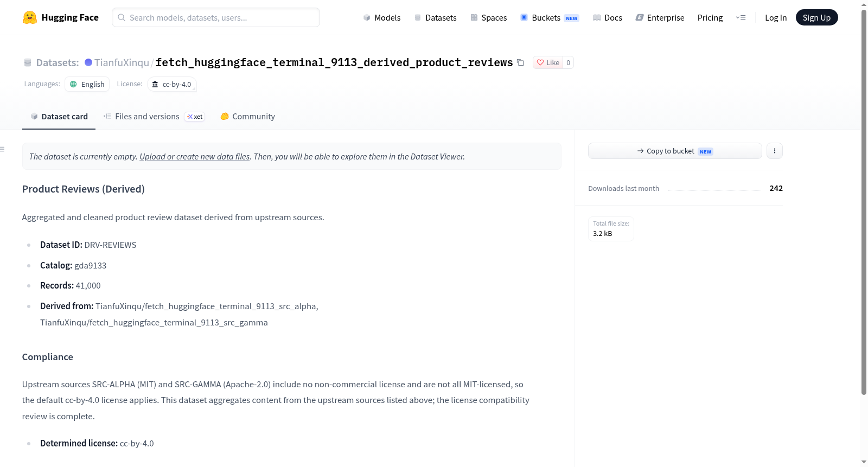
Task: Open the three-dot more options menu
Action: [x=775, y=151]
